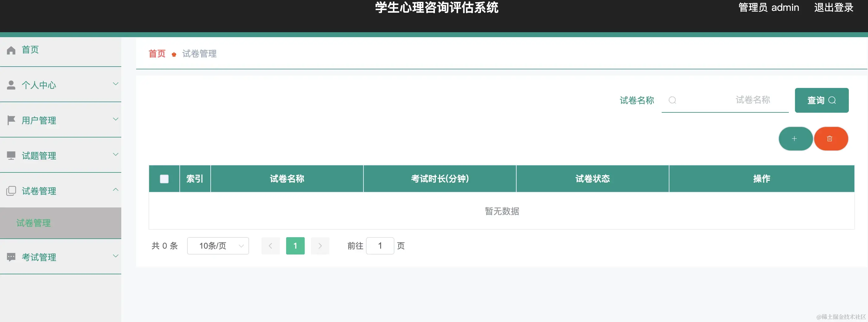Image resolution: width=868 pixels, height=322 pixels.
Task: Click the copy icon next to 试卷管理
Action: click(x=11, y=190)
